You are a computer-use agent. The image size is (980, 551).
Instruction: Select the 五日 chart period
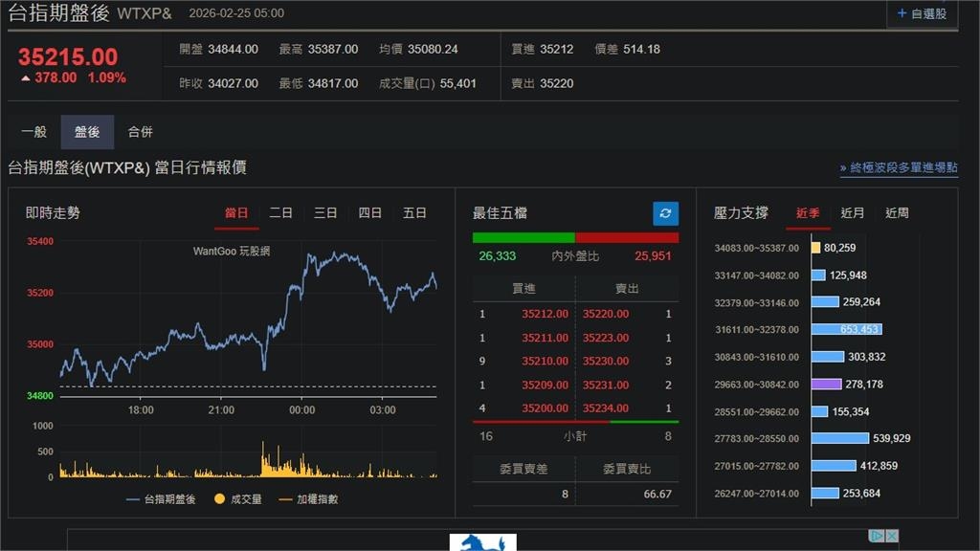tap(413, 213)
